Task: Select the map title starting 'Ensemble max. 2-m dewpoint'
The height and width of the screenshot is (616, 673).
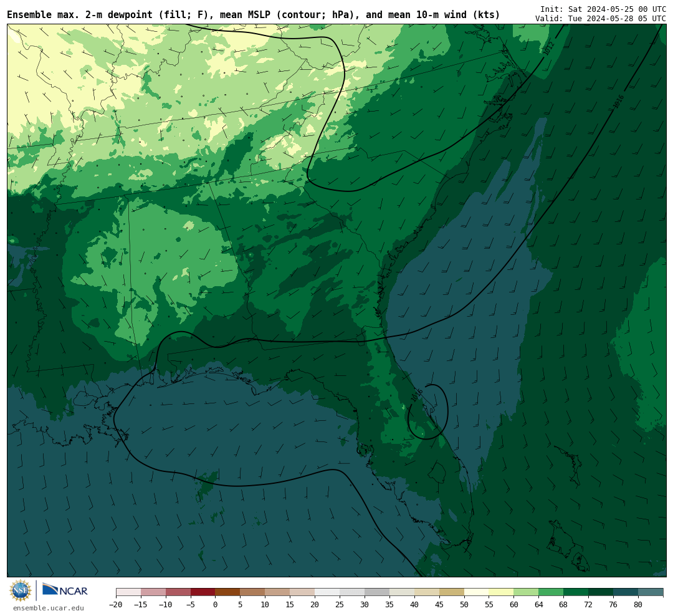Action: pos(253,14)
